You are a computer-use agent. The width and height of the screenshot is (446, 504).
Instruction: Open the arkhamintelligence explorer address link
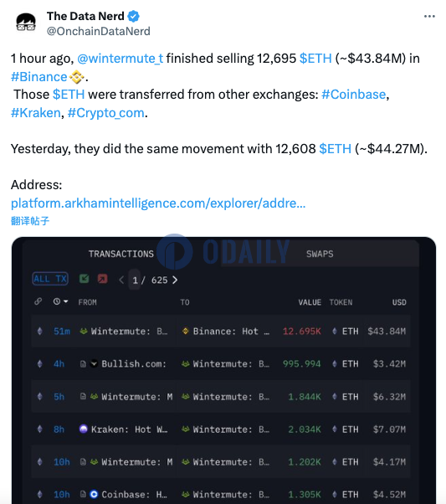pyautogui.click(x=158, y=203)
